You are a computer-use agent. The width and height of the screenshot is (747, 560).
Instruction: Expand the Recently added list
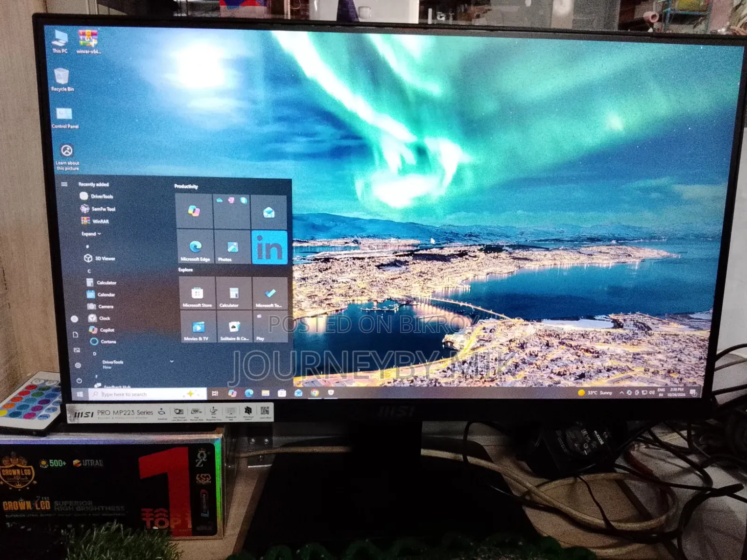point(91,234)
